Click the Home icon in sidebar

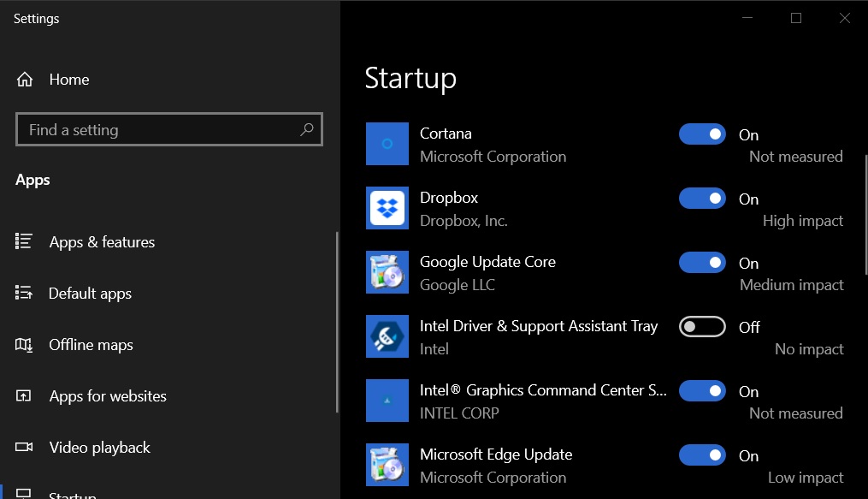tap(25, 80)
